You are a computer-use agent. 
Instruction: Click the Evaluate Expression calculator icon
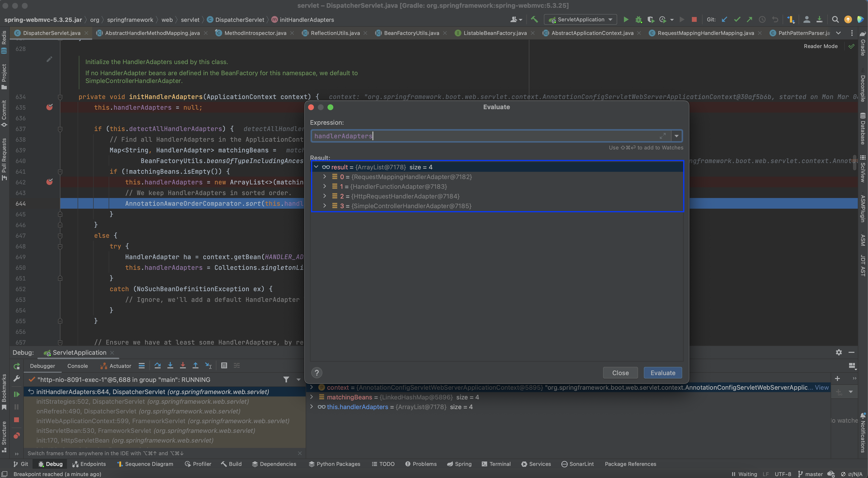[224, 366]
